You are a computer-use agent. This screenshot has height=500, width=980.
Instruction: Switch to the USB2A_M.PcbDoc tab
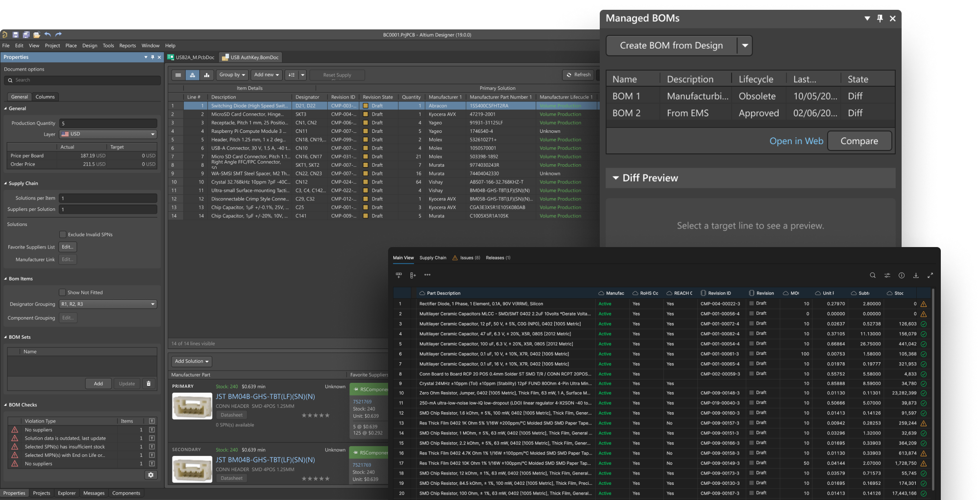(x=191, y=57)
